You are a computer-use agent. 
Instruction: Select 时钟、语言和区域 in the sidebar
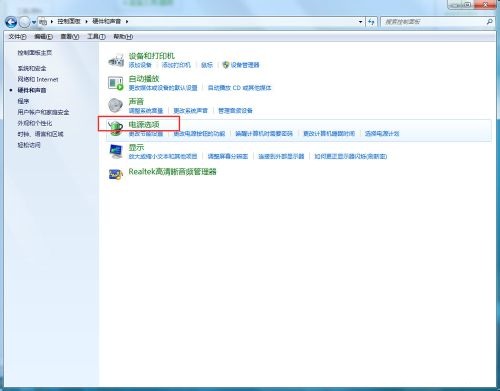(x=40, y=134)
